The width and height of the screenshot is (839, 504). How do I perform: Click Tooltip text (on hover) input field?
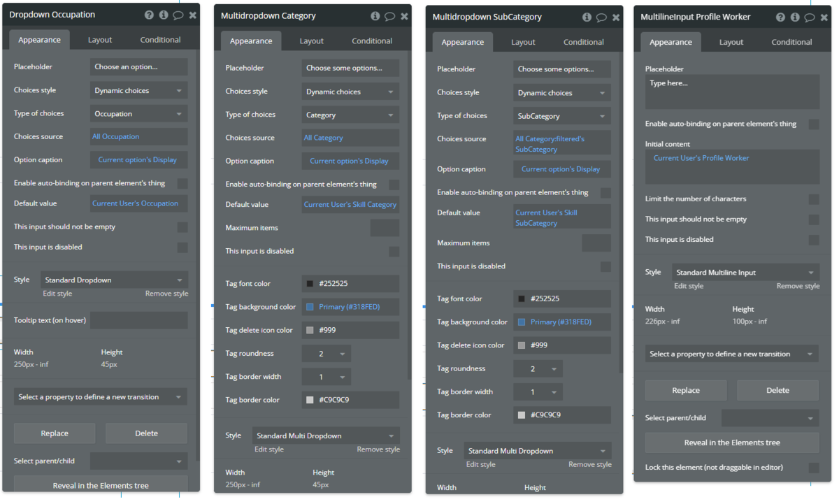click(x=138, y=320)
